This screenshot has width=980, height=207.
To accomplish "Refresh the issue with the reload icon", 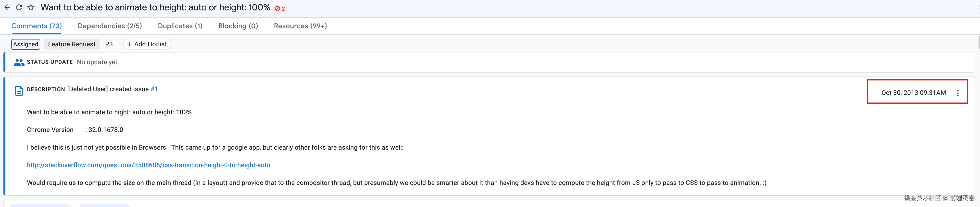I will [19, 8].
